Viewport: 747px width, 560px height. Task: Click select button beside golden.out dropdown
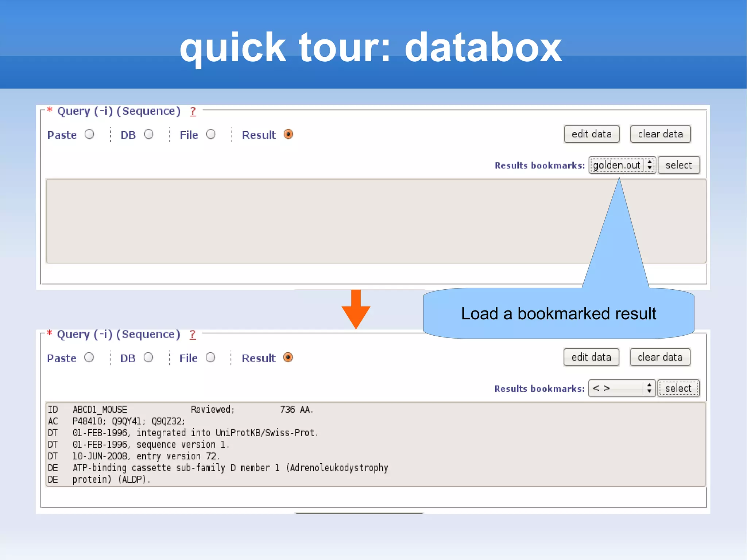point(678,165)
